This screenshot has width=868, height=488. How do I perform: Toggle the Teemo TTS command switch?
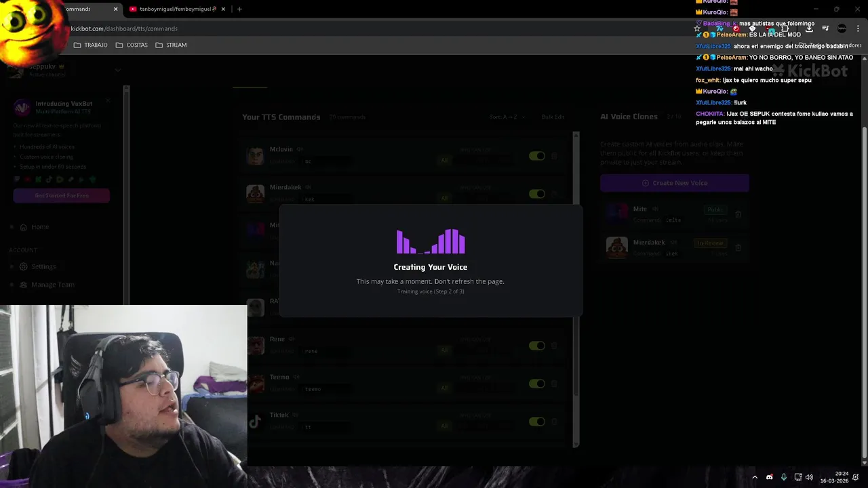coord(537,384)
